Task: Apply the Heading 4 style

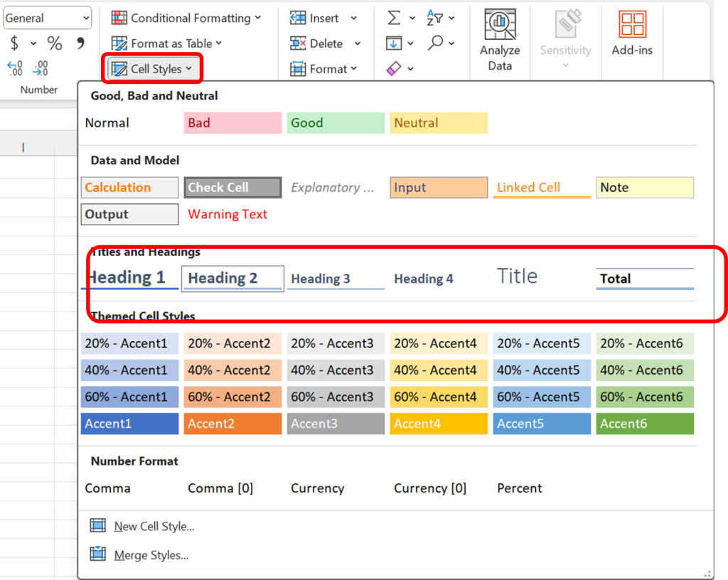Action: (x=439, y=279)
